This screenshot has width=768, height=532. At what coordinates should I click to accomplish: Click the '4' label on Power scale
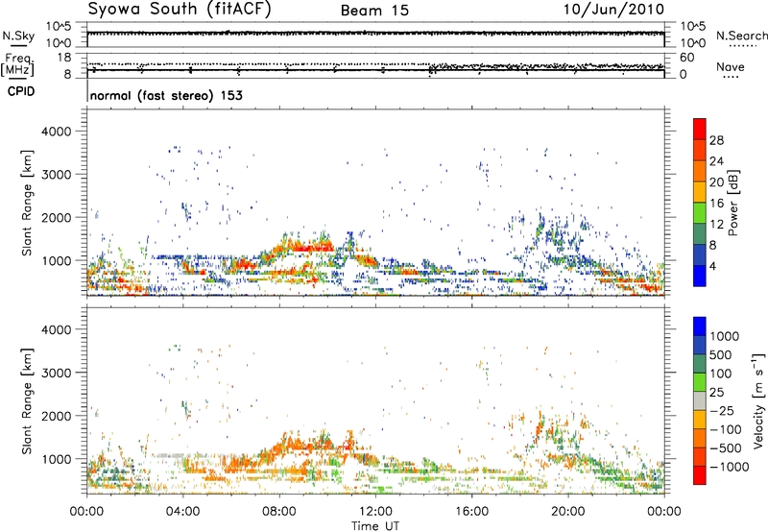tap(713, 266)
